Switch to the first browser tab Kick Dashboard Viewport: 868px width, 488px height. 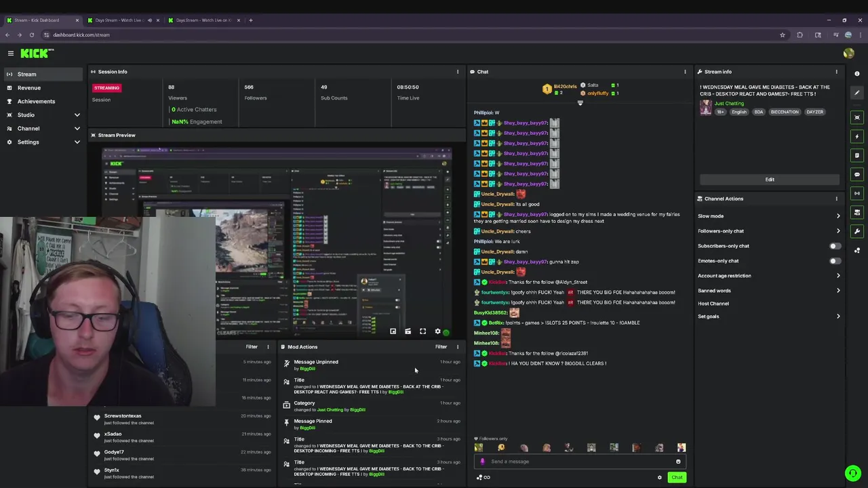(x=41, y=20)
